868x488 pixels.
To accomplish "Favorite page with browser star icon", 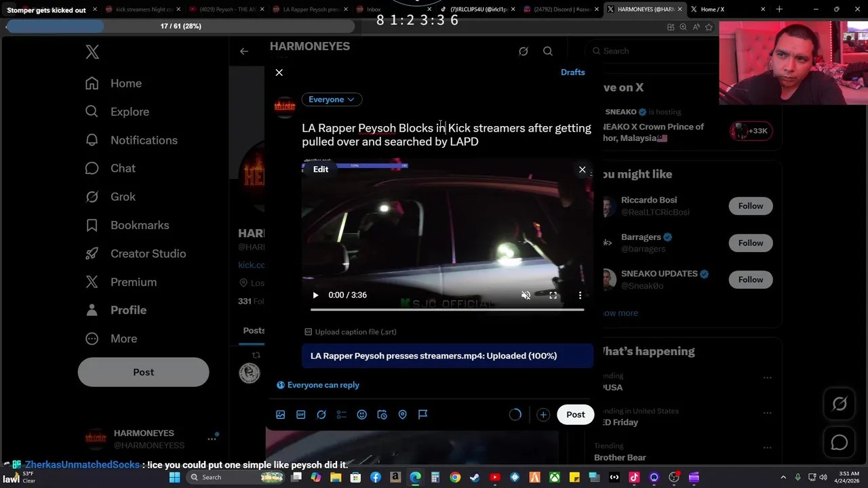I will (709, 27).
